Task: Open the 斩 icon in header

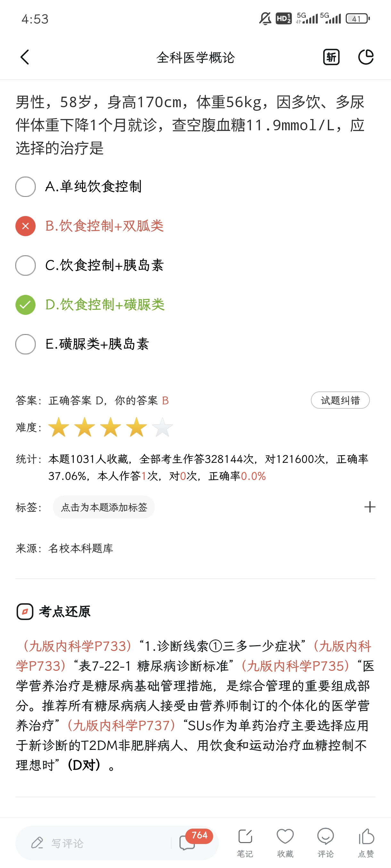Action: pyautogui.click(x=331, y=57)
